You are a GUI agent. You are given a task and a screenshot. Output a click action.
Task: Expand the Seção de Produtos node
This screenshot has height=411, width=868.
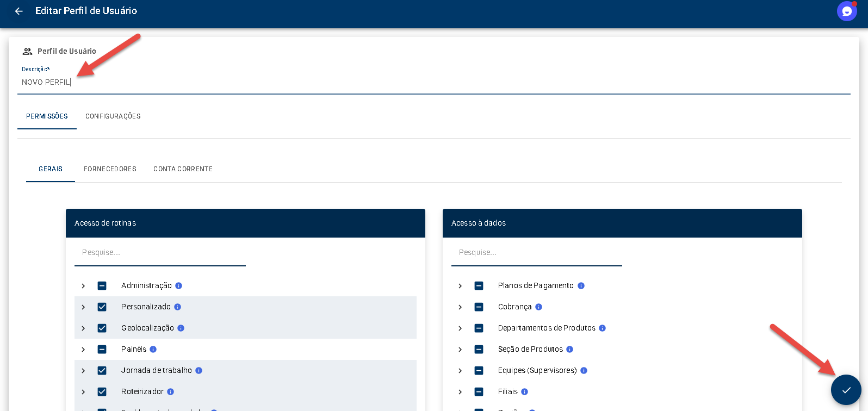(x=460, y=349)
